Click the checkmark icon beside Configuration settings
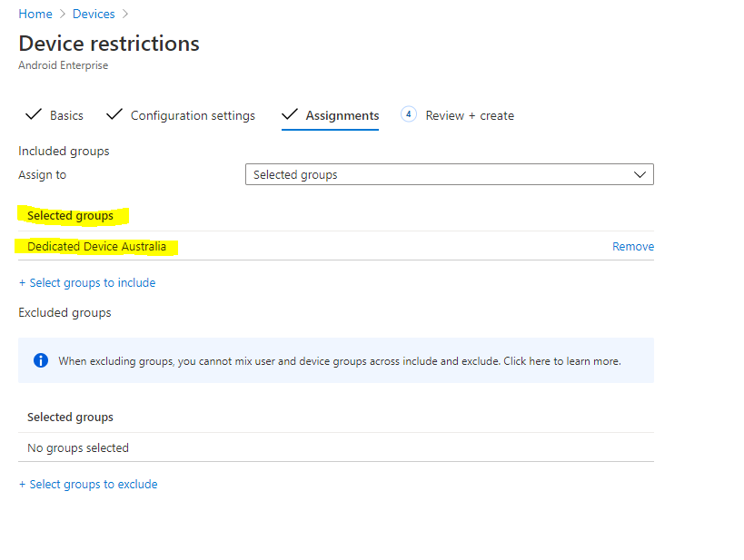744x560 pixels. (114, 114)
